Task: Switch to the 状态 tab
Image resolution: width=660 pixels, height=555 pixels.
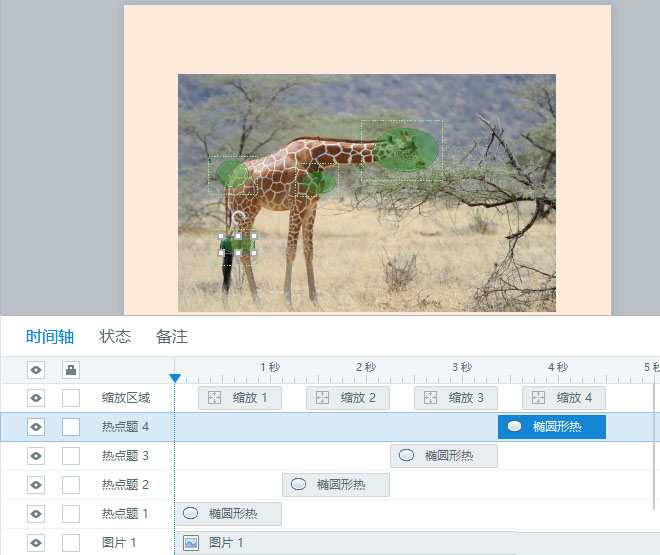Action: coord(115,337)
